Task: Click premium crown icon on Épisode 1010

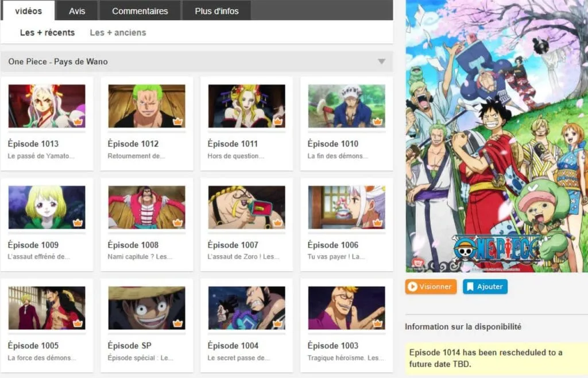Action: 377,122
